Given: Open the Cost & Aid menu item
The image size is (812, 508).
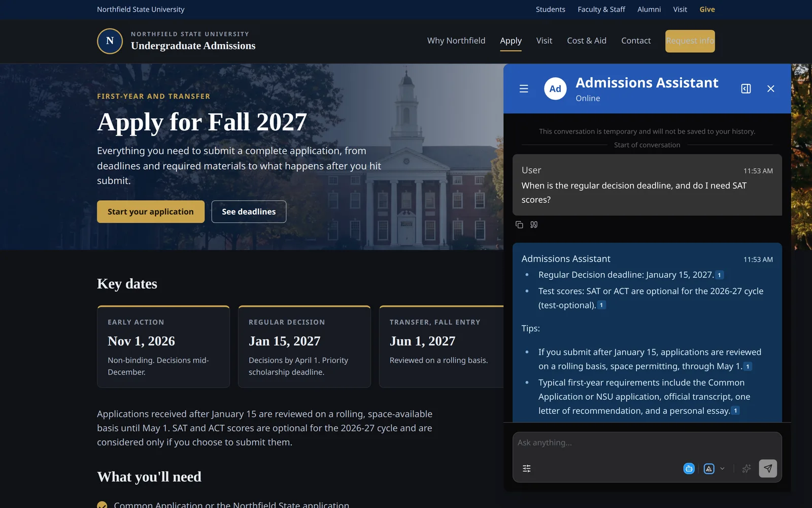Looking at the screenshot, I should tap(587, 41).
